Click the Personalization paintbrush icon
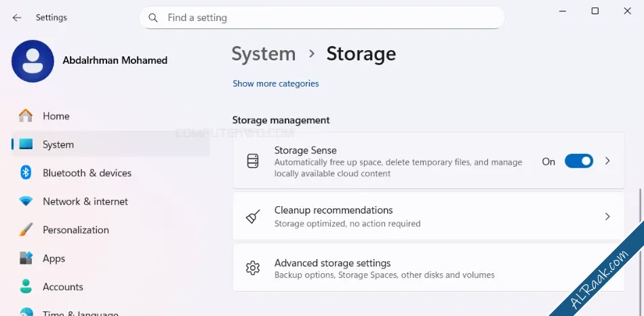This screenshot has width=644, height=316. click(26, 230)
